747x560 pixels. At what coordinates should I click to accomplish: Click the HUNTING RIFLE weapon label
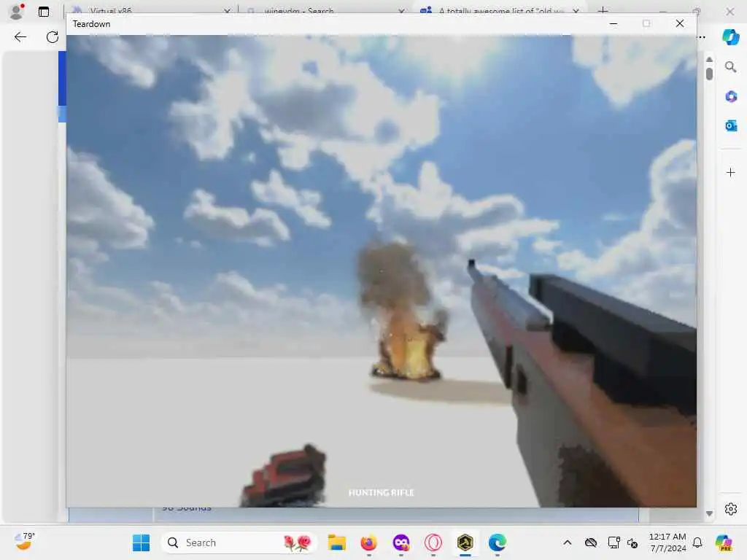[381, 492]
